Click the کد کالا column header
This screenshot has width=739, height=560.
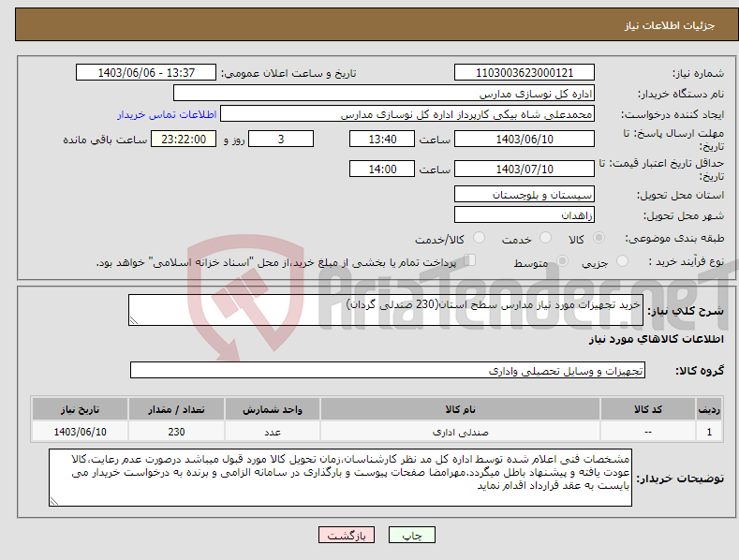(x=648, y=409)
